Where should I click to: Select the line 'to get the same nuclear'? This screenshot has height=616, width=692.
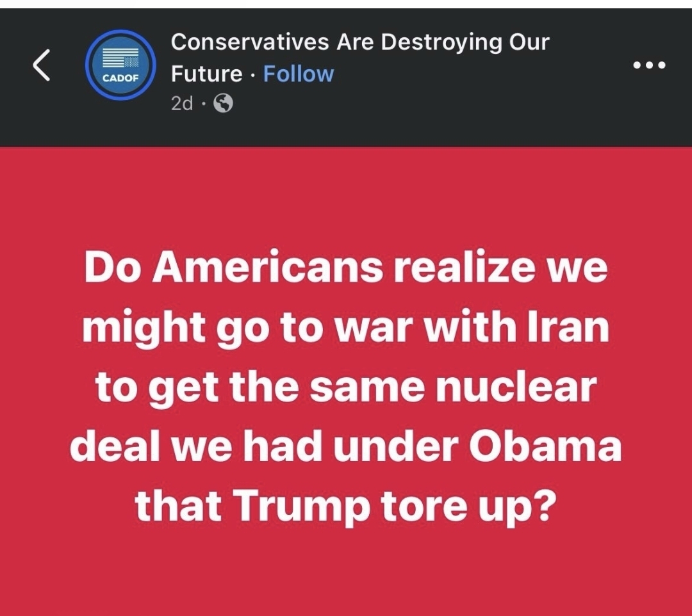[x=346, y=387]
